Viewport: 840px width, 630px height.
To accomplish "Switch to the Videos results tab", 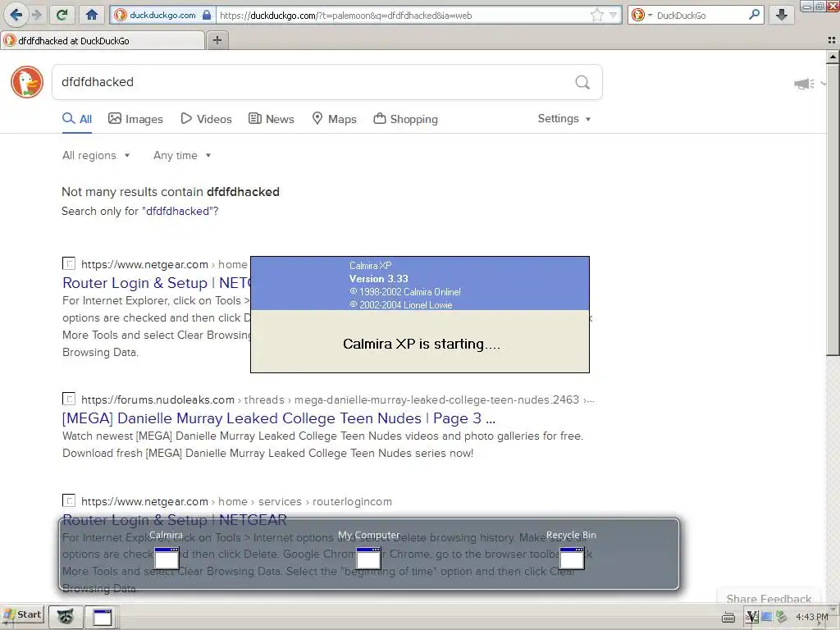I will (x=206, y=119).
